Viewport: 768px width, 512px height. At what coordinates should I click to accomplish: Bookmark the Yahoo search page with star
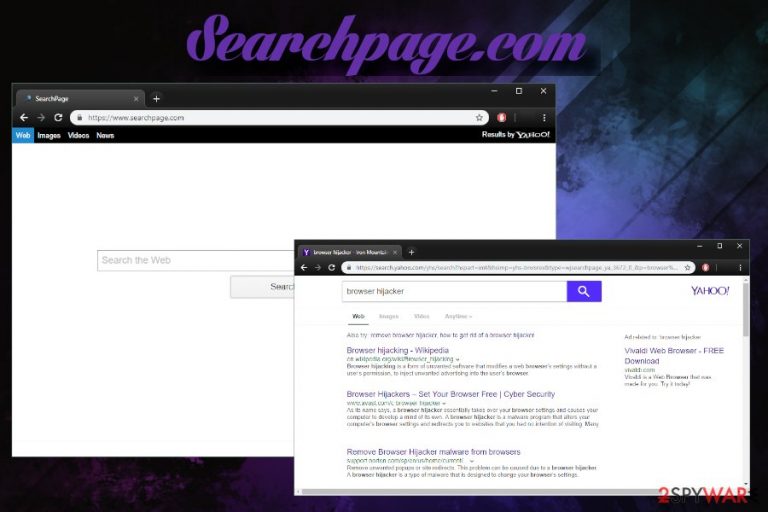(x=688, y=268)
